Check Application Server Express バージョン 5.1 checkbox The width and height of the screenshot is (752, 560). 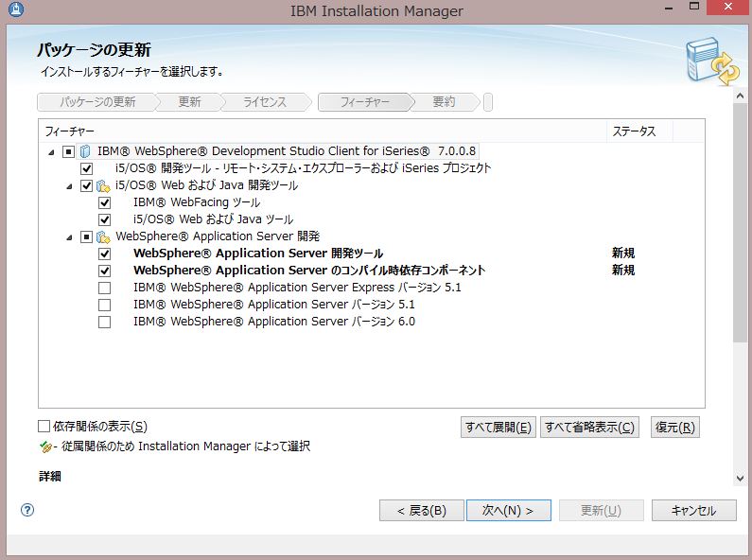coord(104,289)
